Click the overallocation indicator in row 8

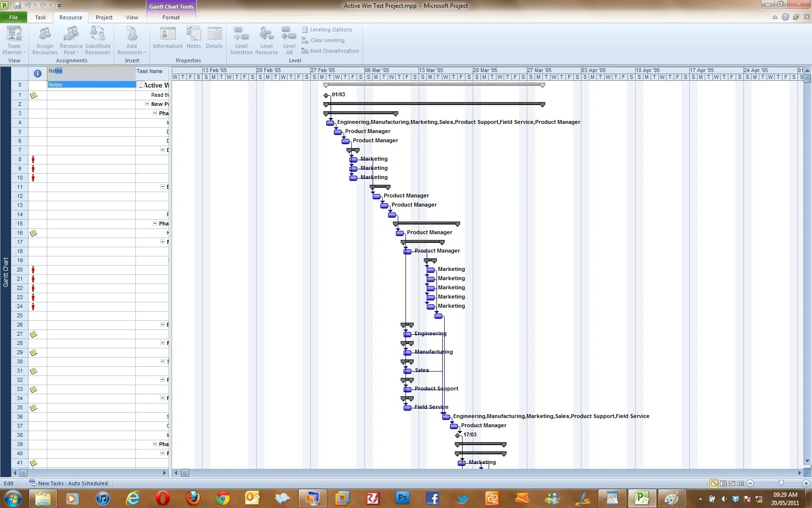pos(33,160)
